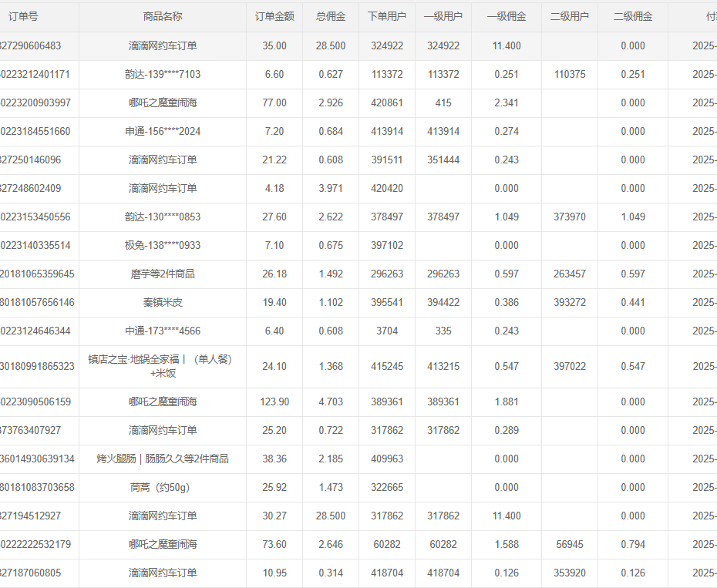Select order number ending 0222222532179
The width and height of the screenshot is (717, 588).
pos(35,545)
